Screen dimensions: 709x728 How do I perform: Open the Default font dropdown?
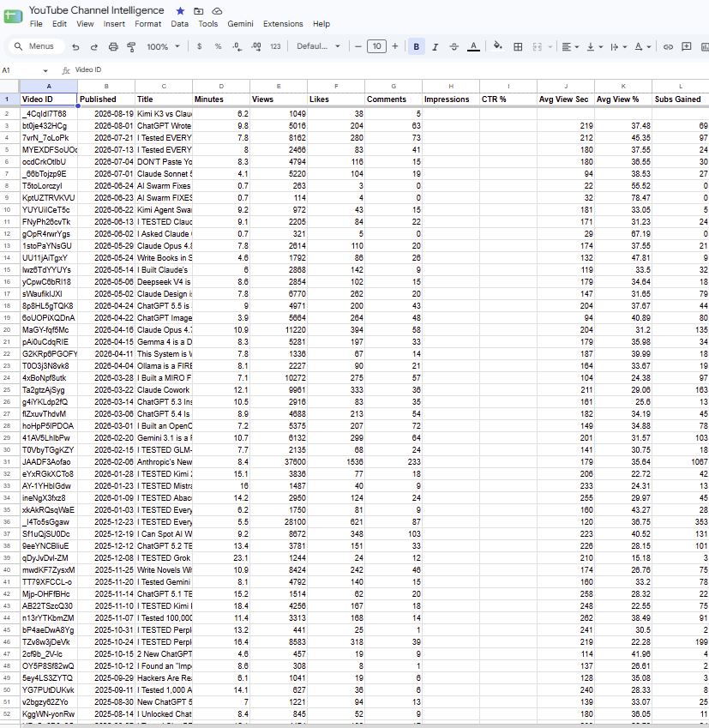coord(318,46)
